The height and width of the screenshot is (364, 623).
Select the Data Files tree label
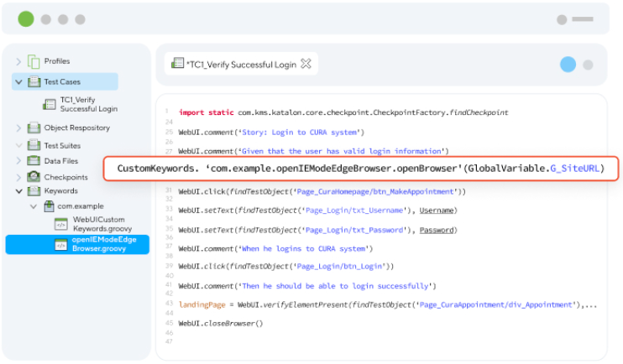[61, 161]
